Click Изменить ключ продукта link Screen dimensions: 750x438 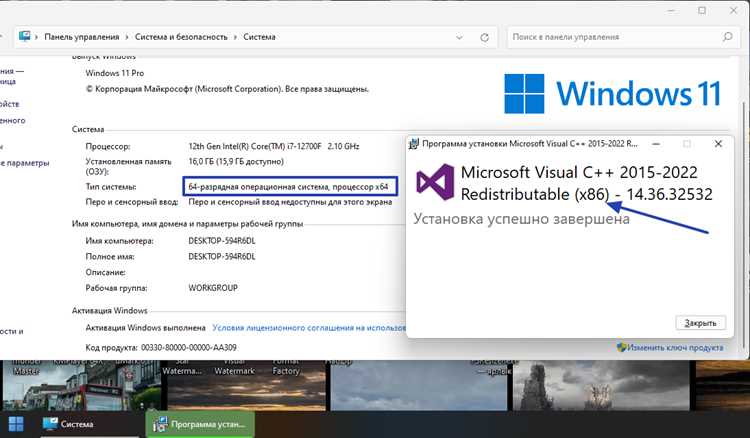(x=675, y=348)
